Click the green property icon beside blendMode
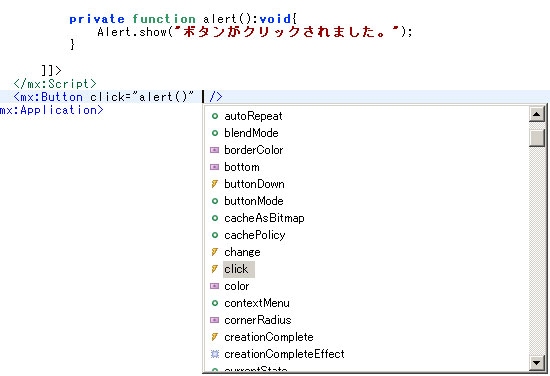 215,133
